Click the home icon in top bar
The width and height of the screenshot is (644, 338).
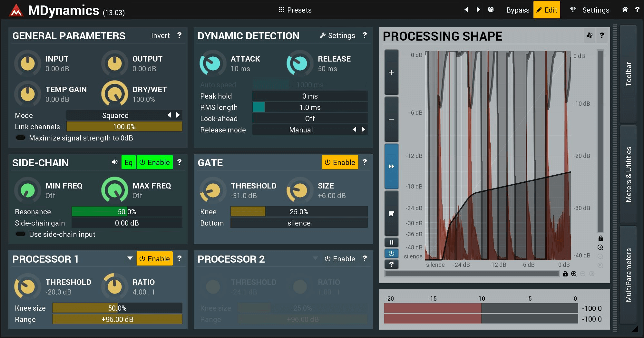point(625,10)
